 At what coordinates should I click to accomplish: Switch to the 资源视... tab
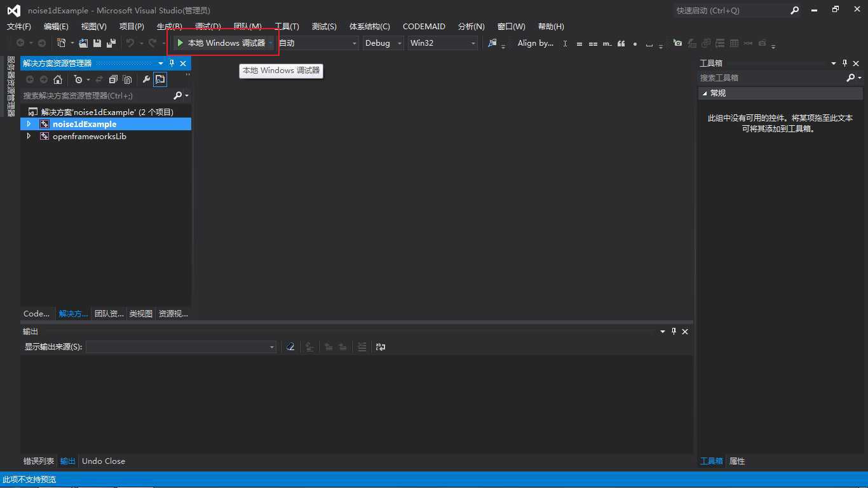click(173, 313)
